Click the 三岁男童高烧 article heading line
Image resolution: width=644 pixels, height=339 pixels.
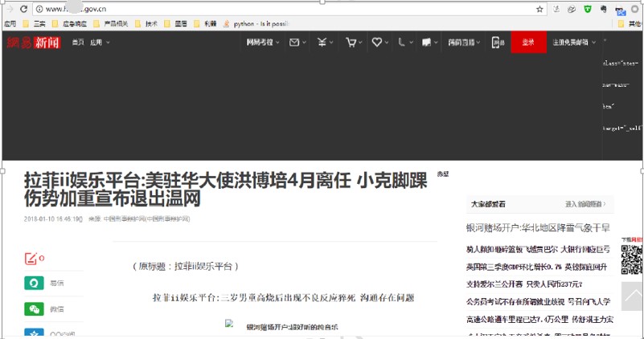coord(283,298)
